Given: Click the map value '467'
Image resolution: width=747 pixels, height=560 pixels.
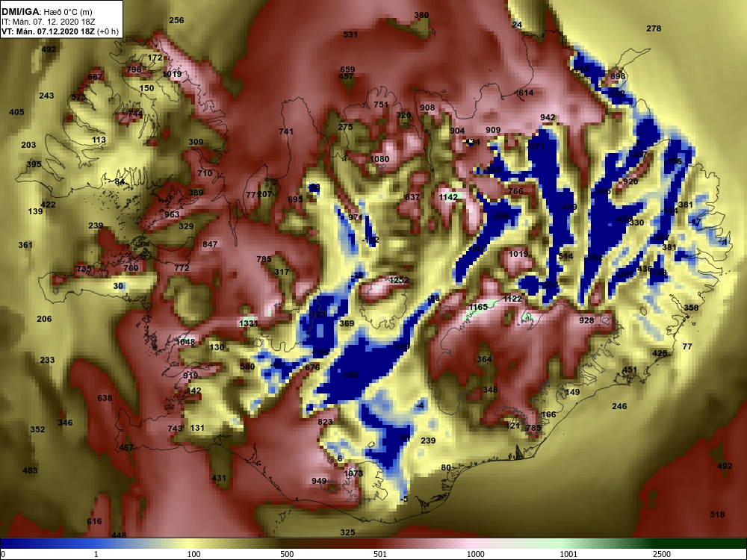Looking at the screenshot, I should (x=126, y=447).
